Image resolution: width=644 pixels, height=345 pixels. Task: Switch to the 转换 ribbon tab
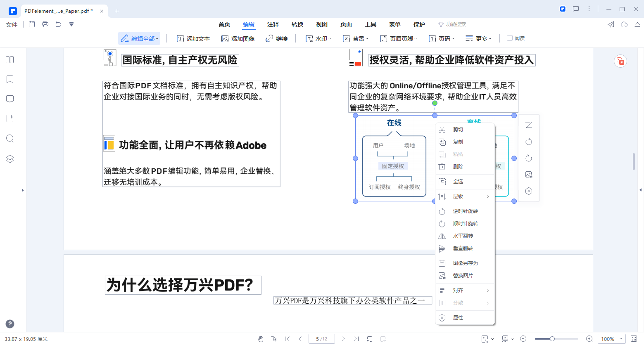(x=297, y=24)
